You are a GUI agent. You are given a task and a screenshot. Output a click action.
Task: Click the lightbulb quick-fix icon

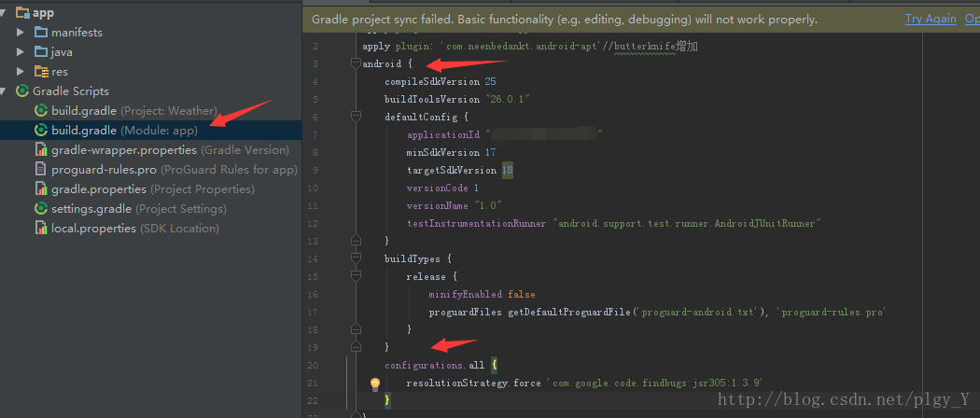pyautogui.click(x=375, y=383)
